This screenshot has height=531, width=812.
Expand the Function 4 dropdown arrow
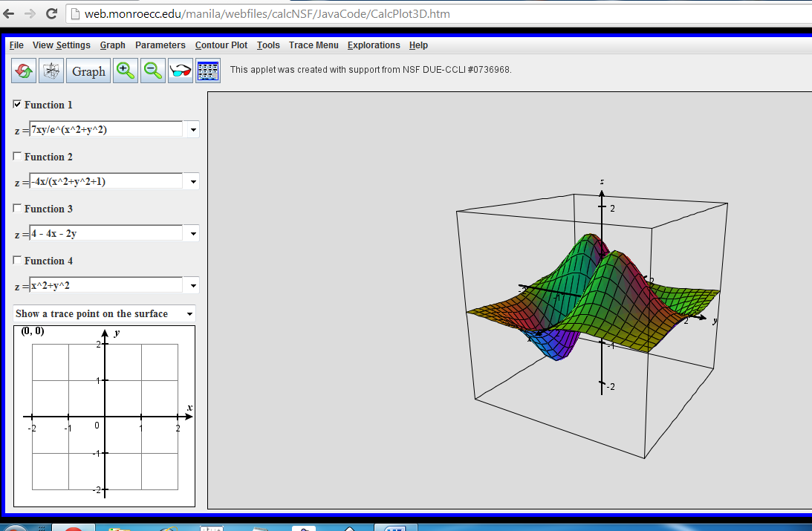tap(192, 284)
